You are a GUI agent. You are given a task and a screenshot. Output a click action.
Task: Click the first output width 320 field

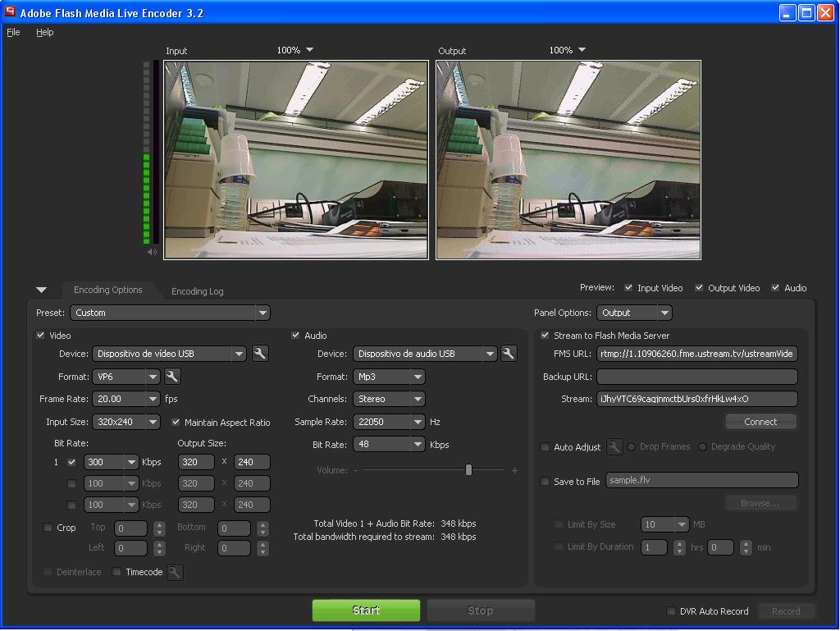(x=196, y=462)
